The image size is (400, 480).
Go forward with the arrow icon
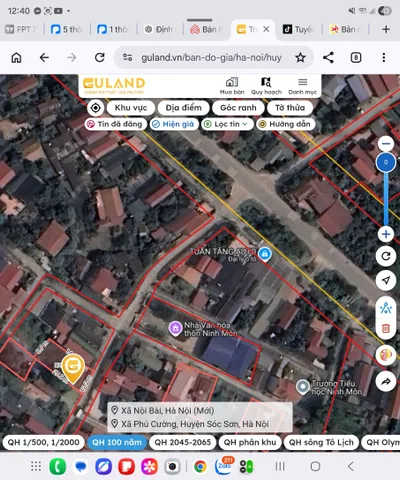tap(72, 58)
